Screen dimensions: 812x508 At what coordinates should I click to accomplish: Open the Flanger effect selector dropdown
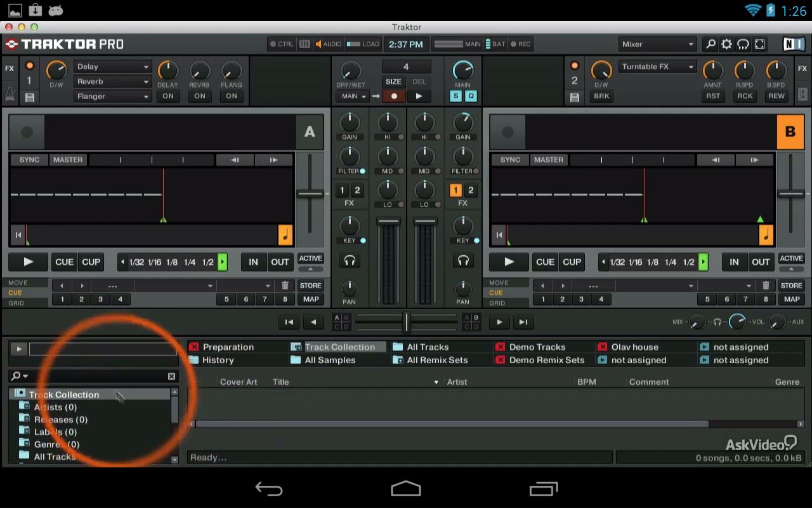point(113,97)
